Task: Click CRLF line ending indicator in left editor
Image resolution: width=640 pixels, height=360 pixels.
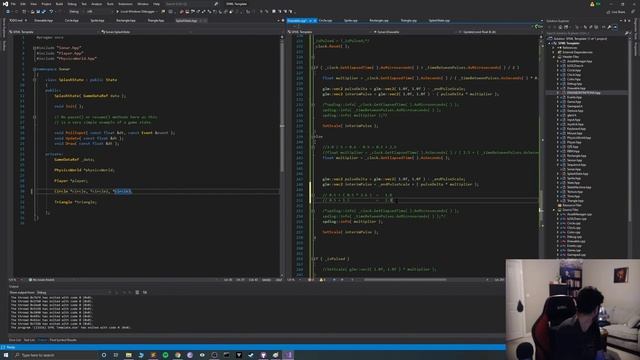Action: click(279, 280)
